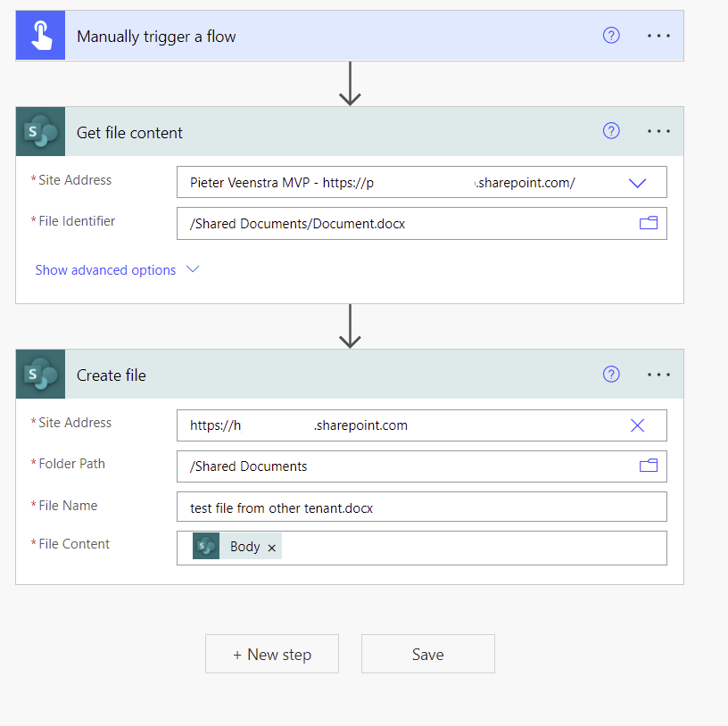This screenshot has width=728, height=726.
Task: Click the SharePoint icon on Get file content
Action: pyautogui.click(x=40, y=131)
